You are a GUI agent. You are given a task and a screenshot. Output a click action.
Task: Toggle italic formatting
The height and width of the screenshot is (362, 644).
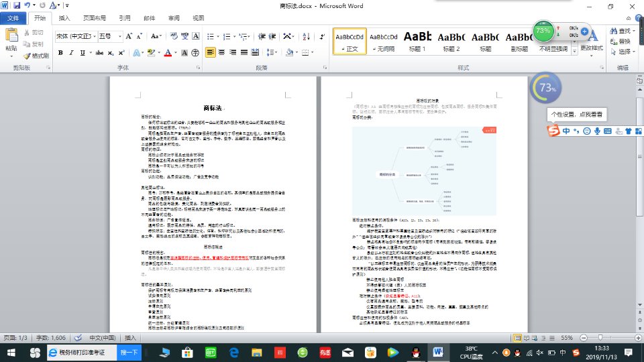point(71,53)
